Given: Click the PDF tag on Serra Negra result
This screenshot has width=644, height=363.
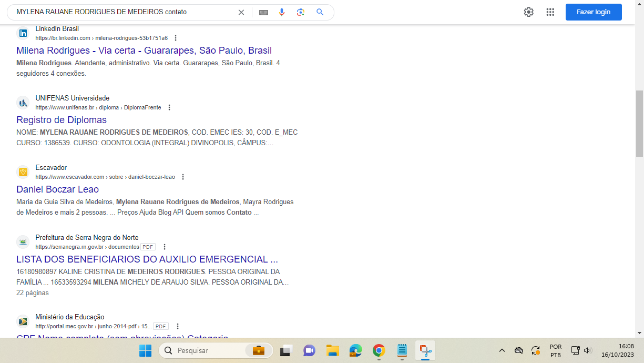Looking at the screenshot, I should click(148, 247).
